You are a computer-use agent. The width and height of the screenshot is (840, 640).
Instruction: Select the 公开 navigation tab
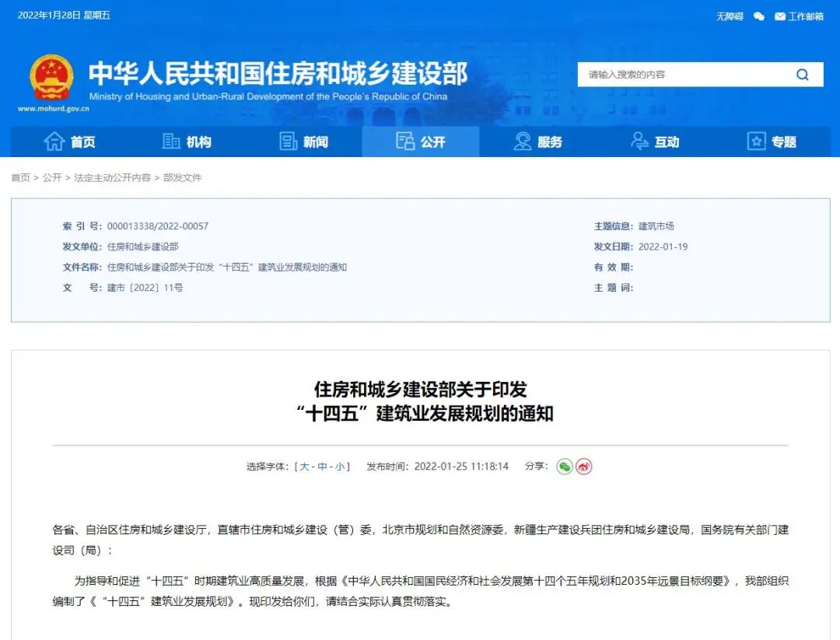coord(421,142)
